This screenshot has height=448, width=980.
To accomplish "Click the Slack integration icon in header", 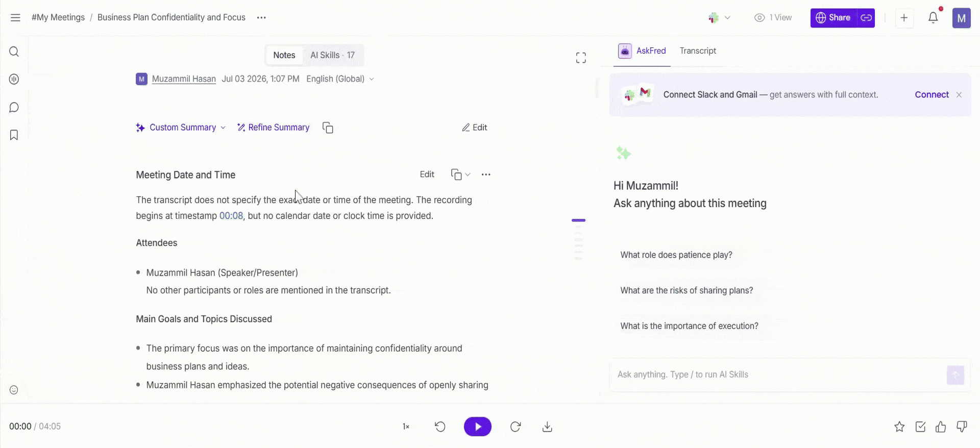I will tap(714, 18).
